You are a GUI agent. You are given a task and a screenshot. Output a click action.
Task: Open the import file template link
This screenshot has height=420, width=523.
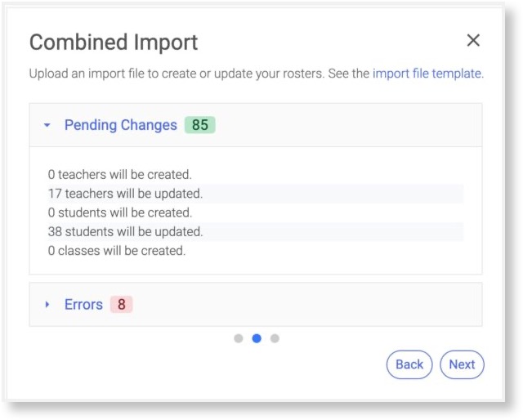[x=427, y=74]
